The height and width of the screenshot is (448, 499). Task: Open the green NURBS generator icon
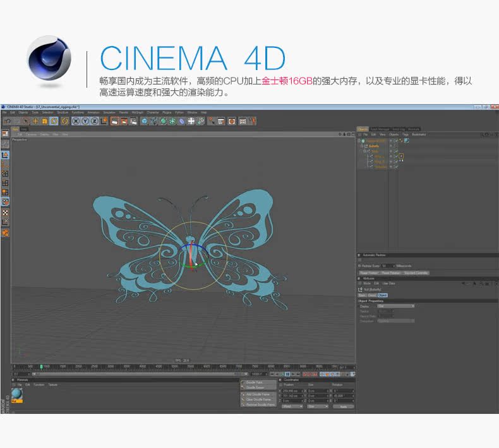(163, 121)
